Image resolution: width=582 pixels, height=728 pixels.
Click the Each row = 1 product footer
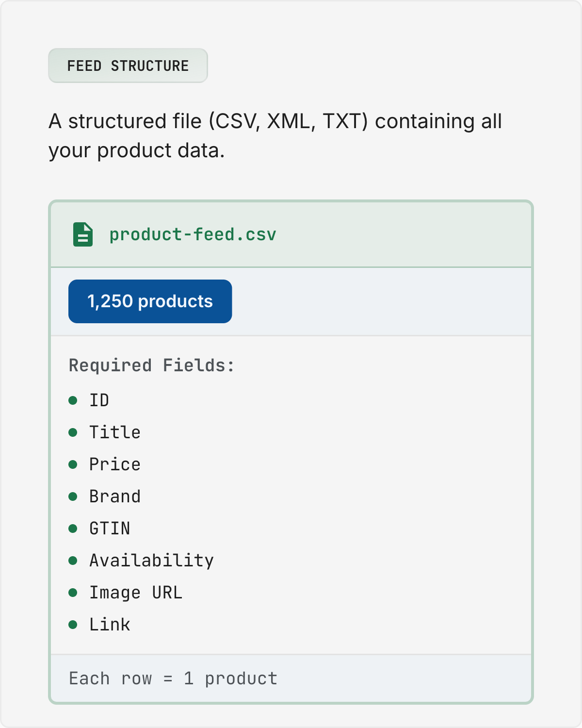click(x=173, y=678)
